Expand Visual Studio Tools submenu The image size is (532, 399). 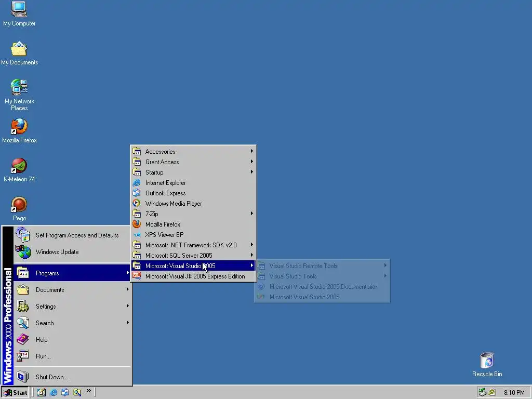tap(322, 276)
